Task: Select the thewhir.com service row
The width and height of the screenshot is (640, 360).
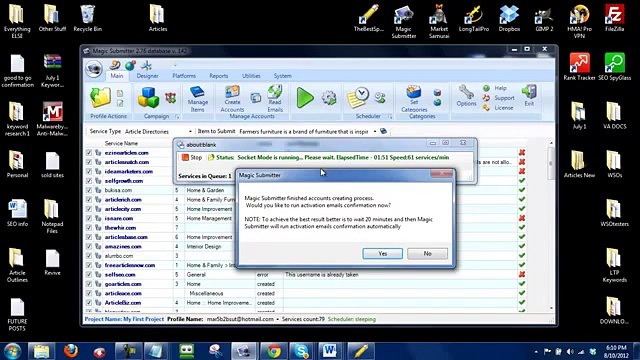Action: (120, 228)
